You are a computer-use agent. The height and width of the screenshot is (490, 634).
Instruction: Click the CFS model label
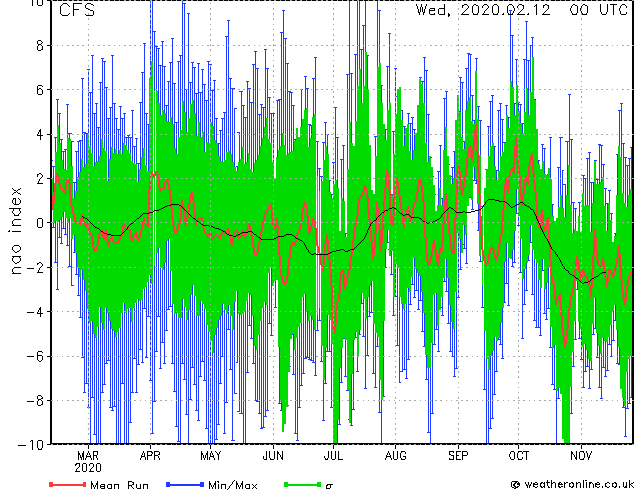coord(77,10)
